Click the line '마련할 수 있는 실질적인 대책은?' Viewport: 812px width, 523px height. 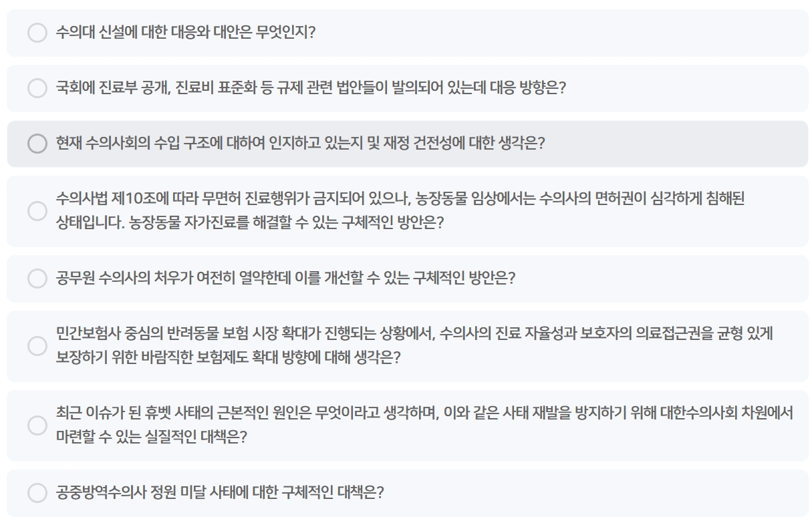(x=152, y=438)
